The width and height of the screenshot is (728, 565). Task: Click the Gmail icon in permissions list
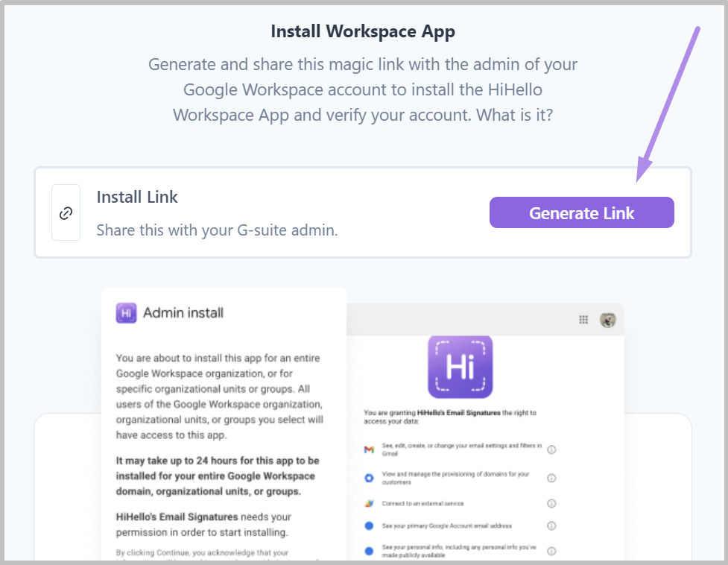(x=369, y=449)
